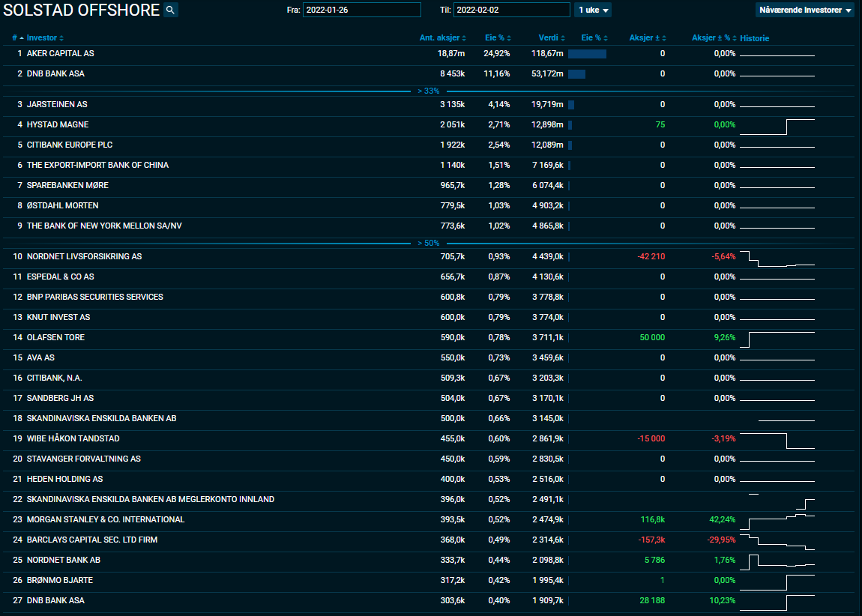Select HEDEN HOLDING AS
862x616 pixels.
click(x=65, y=479)
